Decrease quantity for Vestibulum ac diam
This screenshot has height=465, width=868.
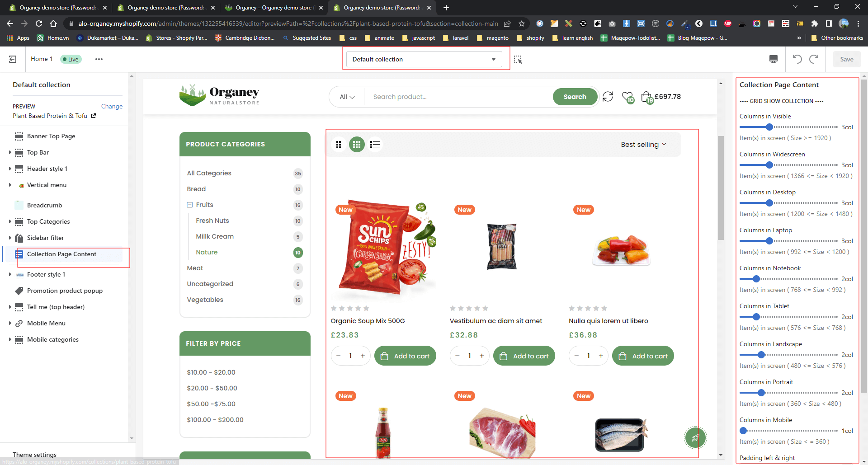point(458,356)
